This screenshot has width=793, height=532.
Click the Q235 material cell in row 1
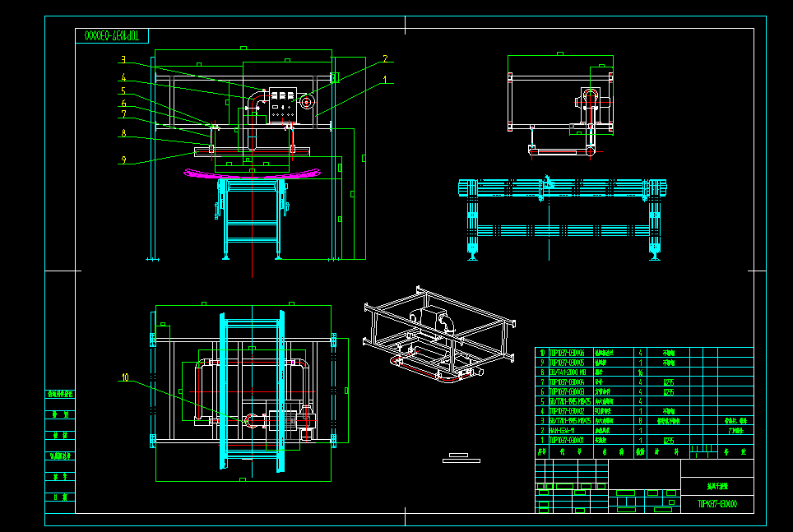[x=669, y=440]
